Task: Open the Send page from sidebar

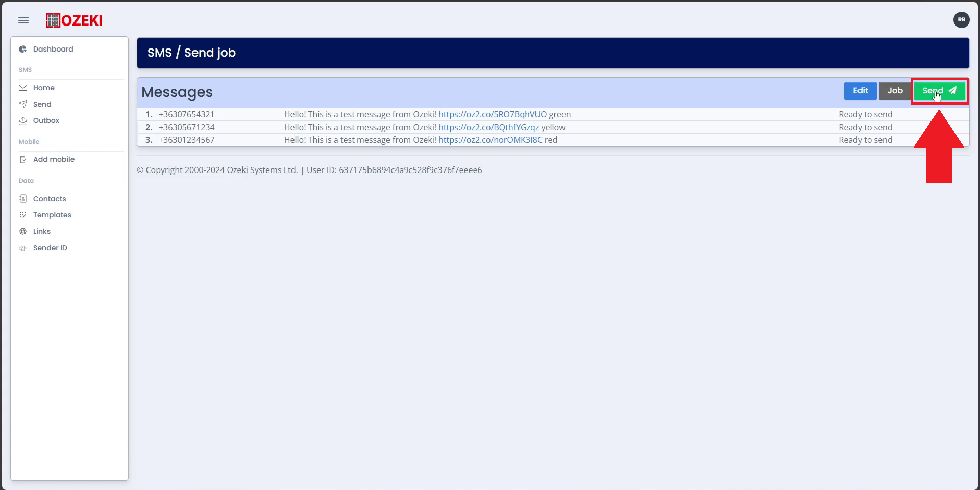Action: [x=42, y=104]
